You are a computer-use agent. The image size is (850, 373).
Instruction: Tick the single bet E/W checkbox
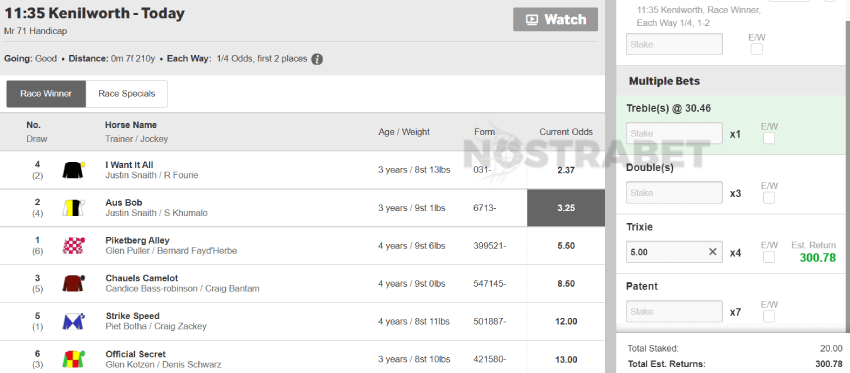pos(757,49)
